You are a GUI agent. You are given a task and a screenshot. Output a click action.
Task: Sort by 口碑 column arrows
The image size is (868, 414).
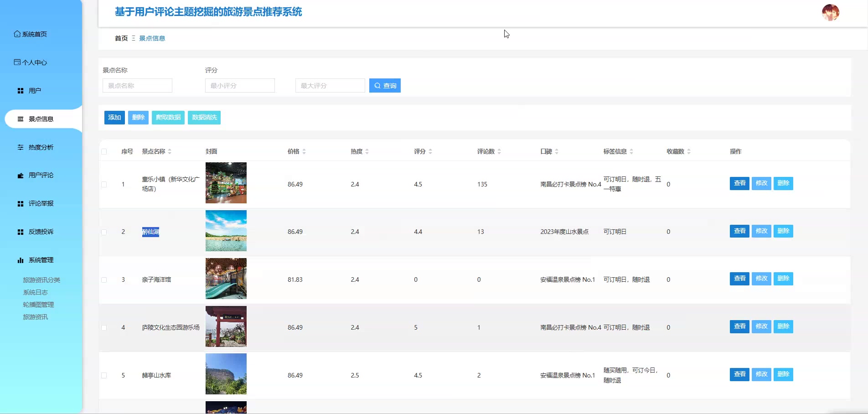(557, 151)
